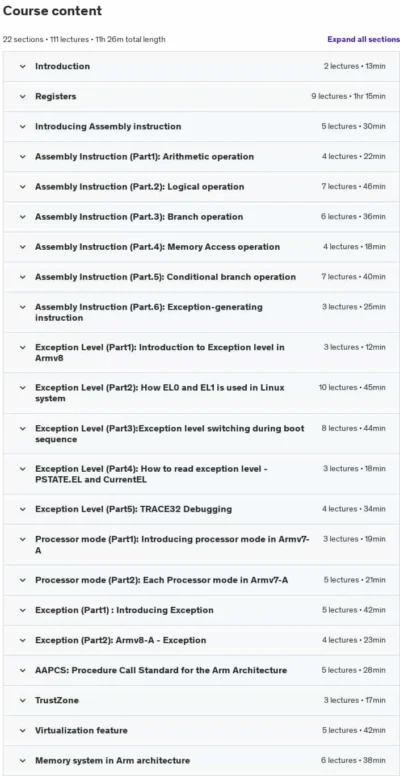Click chevron beside 'Introducing Exception' section
This screenshot has width=400, height=776.
(22, 610)
